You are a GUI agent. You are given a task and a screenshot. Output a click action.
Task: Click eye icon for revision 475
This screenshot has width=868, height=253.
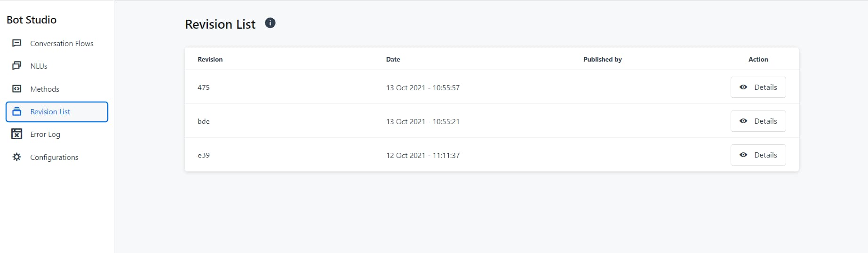point(743,87)
